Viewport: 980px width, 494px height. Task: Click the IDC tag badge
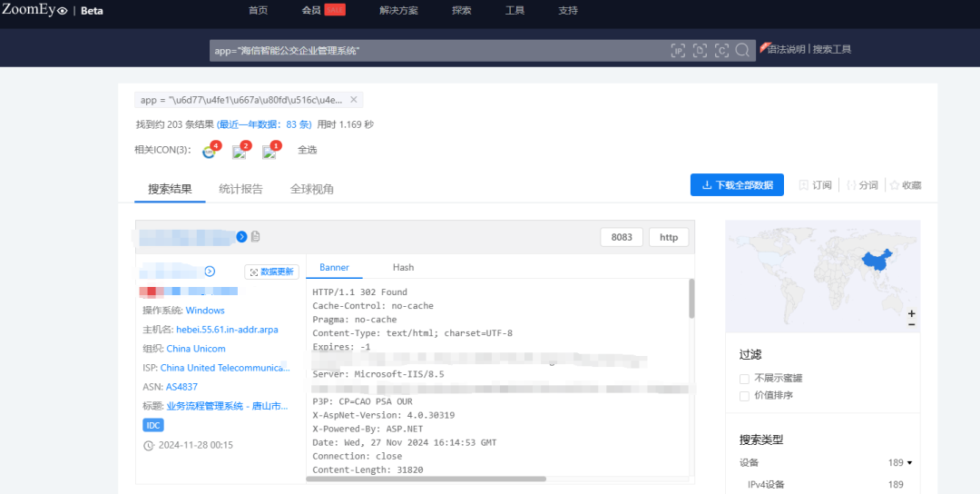(153, 425)
